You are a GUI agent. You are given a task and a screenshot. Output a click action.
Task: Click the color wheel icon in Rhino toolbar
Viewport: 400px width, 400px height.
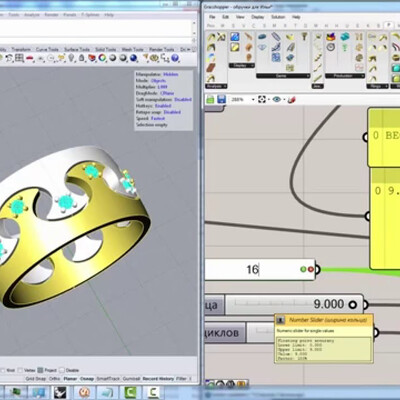[x=102, y=58]
